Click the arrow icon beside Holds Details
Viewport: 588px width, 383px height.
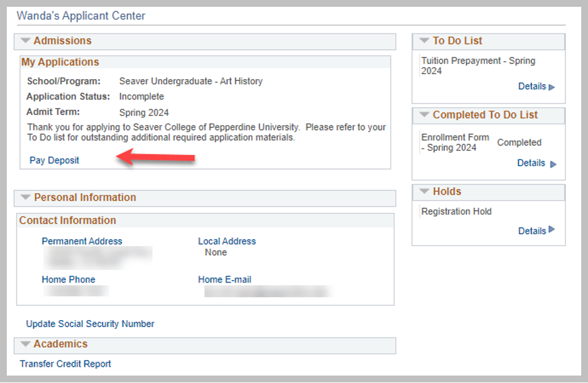coord(552,230)
